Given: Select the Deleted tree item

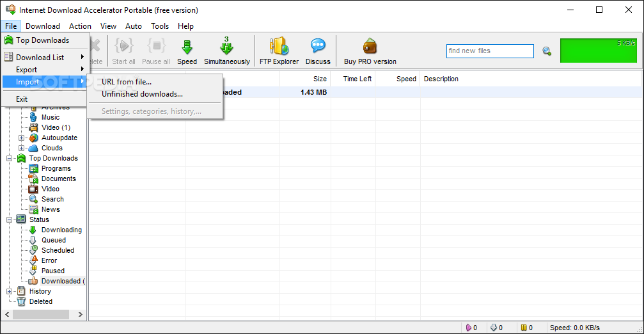Looking at the screenshot, I should [x=41, y=301].
